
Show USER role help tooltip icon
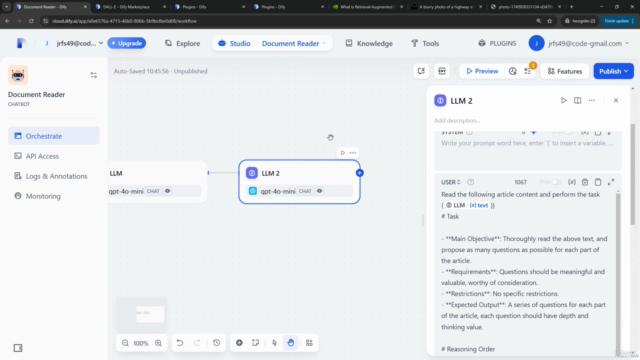pyautogui.click(x=471, y=182)
